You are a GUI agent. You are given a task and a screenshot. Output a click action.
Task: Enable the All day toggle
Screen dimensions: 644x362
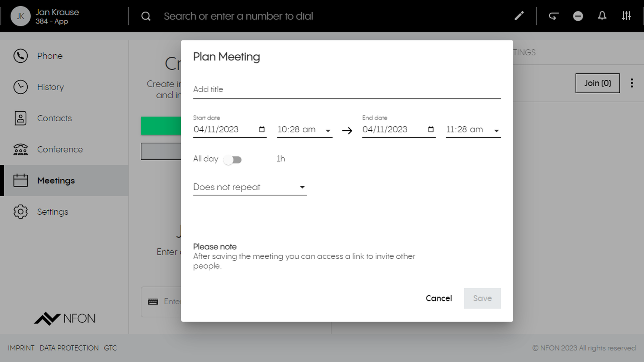[232, 160]
